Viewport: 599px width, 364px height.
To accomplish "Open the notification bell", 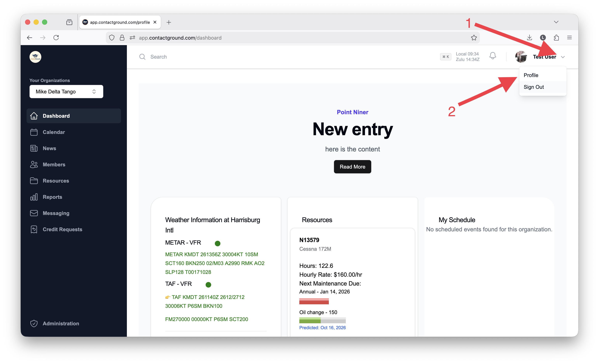I will pyautogui.click(x=493, y=56).
